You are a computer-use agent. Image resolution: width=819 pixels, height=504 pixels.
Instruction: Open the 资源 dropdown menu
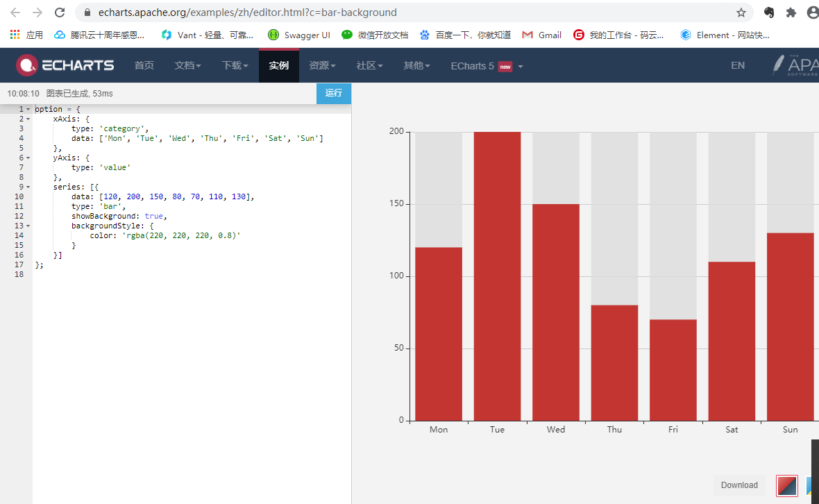(321, 65)
